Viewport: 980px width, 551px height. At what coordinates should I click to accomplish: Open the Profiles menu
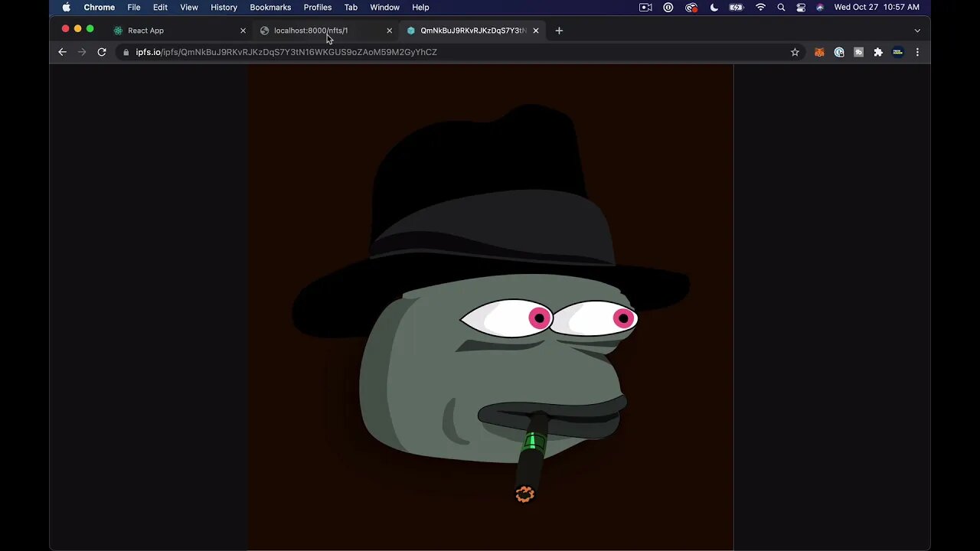pyautogui.click(x=318, y=7)
